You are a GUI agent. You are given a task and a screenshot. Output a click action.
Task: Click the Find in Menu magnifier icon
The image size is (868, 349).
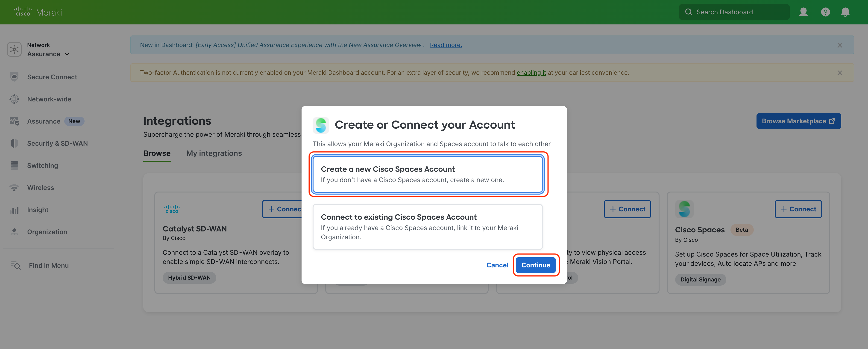pos(16,266)
